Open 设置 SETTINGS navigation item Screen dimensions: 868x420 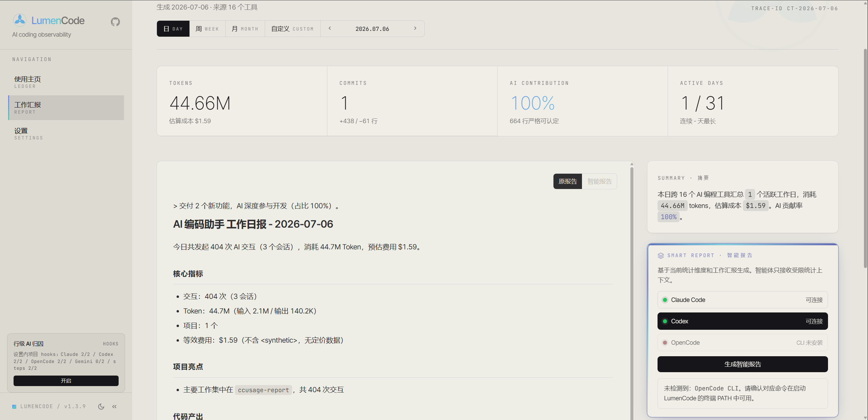pyautogui.click(x=66, y=134)
